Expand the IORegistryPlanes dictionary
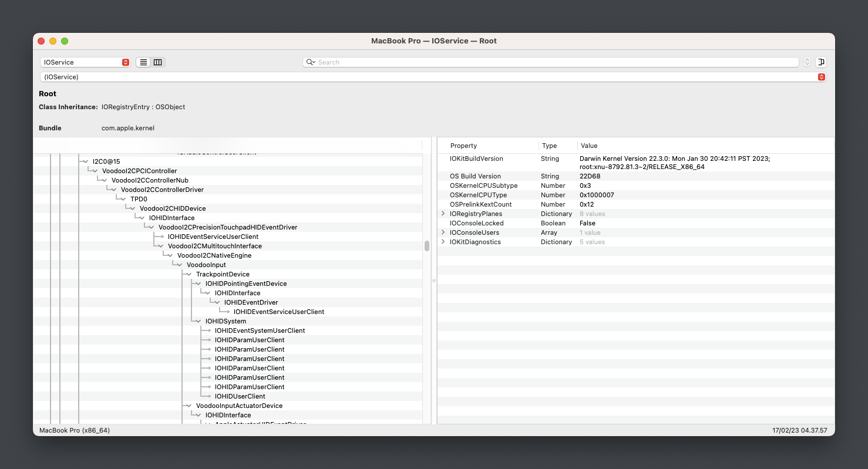 tap(443, 214)
